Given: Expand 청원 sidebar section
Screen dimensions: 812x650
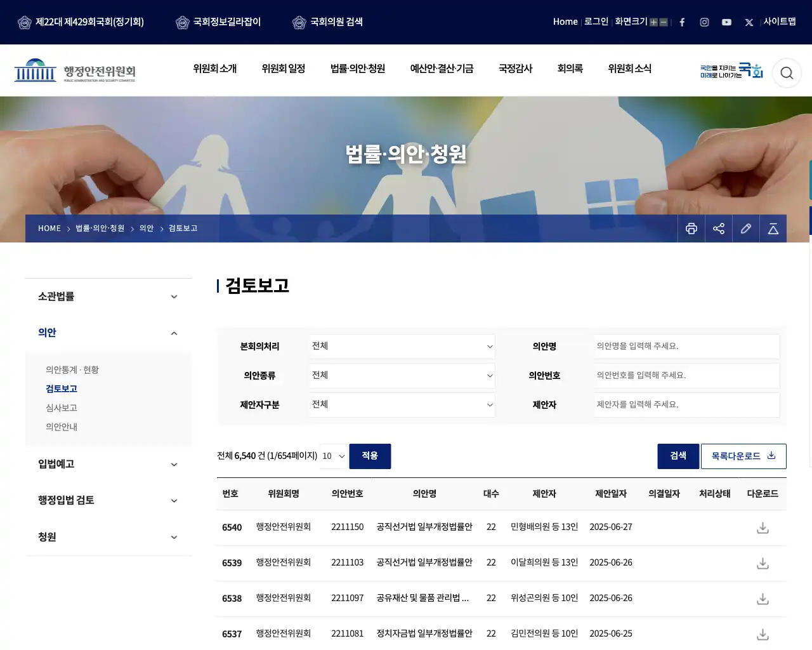Looking at the screenshot, I should (108, 537).
